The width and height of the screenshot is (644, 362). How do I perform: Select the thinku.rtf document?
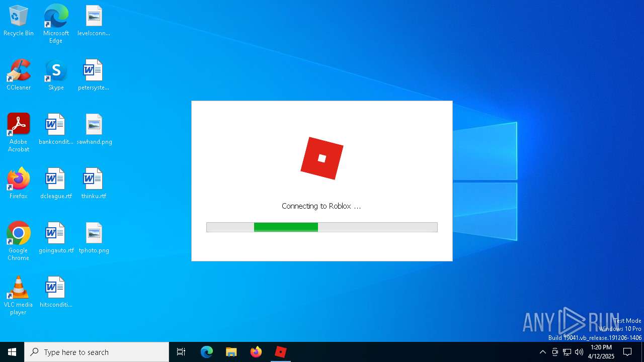click(x=94, y=184)
